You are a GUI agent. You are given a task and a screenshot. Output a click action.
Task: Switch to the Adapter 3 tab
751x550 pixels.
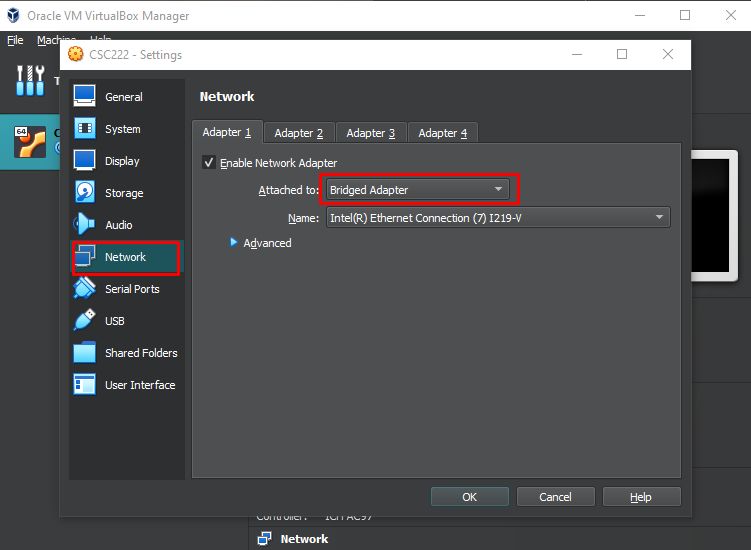[x=370, y=133]
